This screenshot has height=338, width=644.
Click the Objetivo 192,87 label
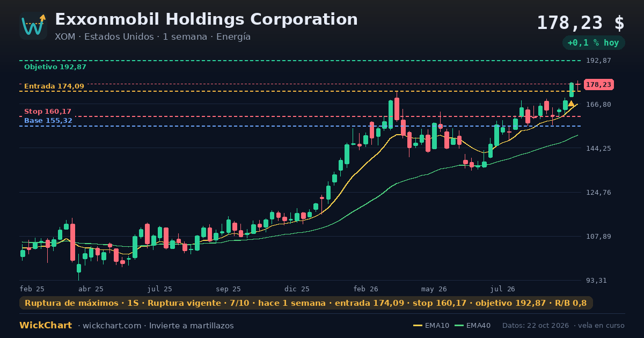tap(55, 67)
